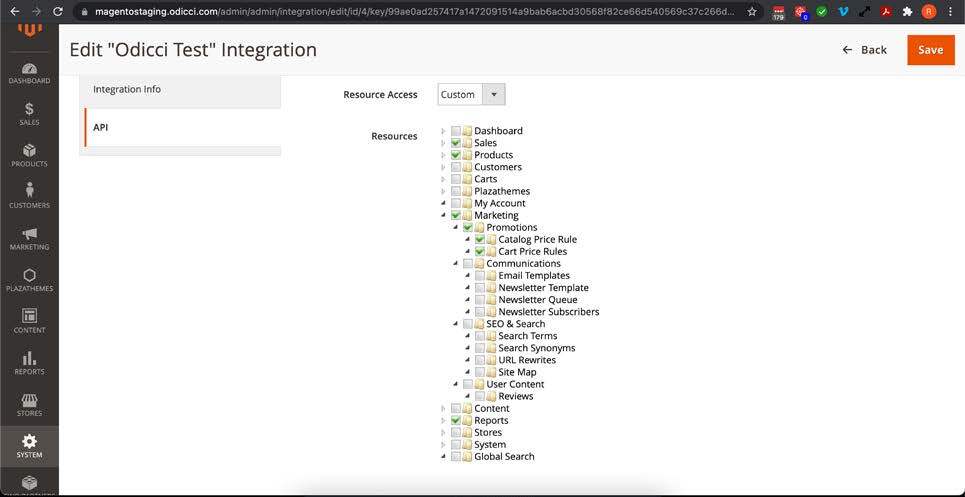Check the Dashboard resource checkbox
This screenshot has width=965, height=497.
pos(456,131)
